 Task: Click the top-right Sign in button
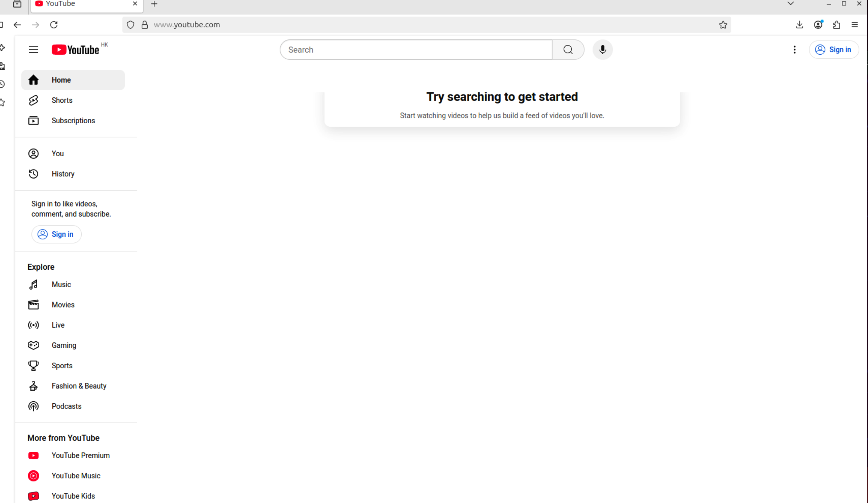[x=834, y=50]
